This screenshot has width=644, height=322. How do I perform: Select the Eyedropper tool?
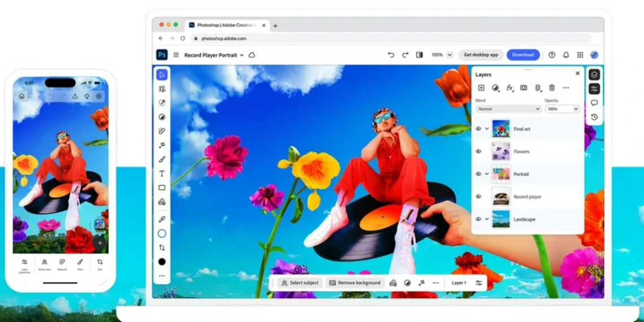click(162, 219)
